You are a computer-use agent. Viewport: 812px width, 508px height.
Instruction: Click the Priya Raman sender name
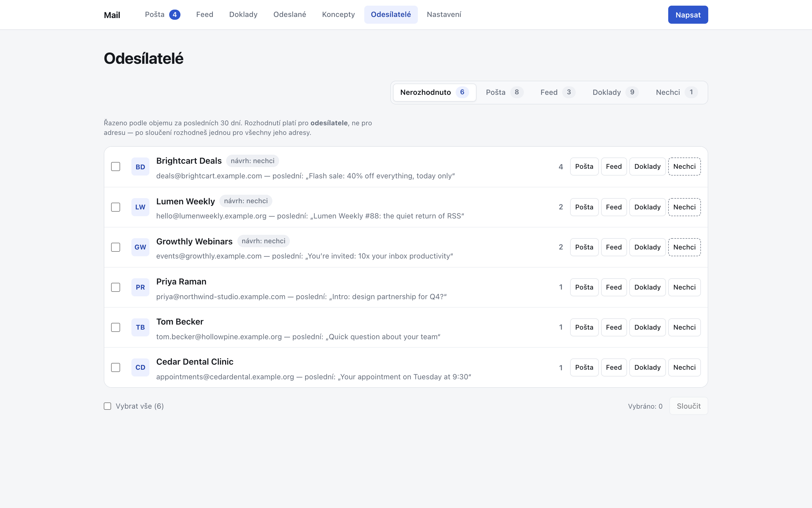(x=181, y=282)
